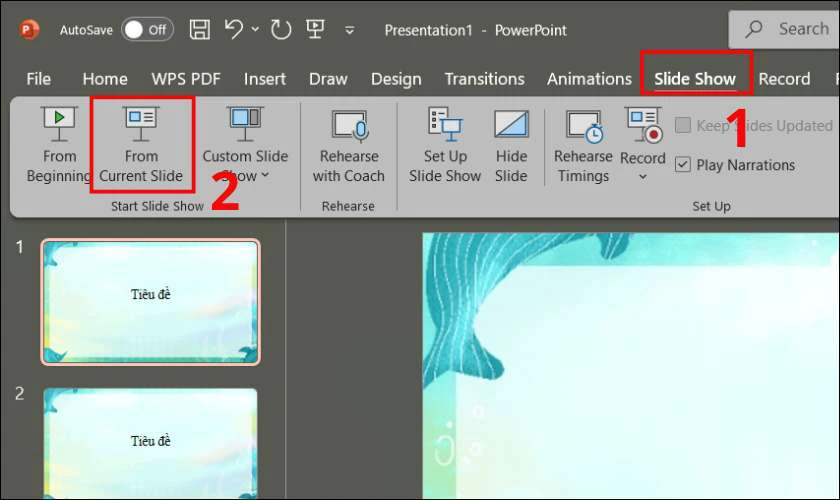Open the File menu
840x500 pixels.
(39, 79)
